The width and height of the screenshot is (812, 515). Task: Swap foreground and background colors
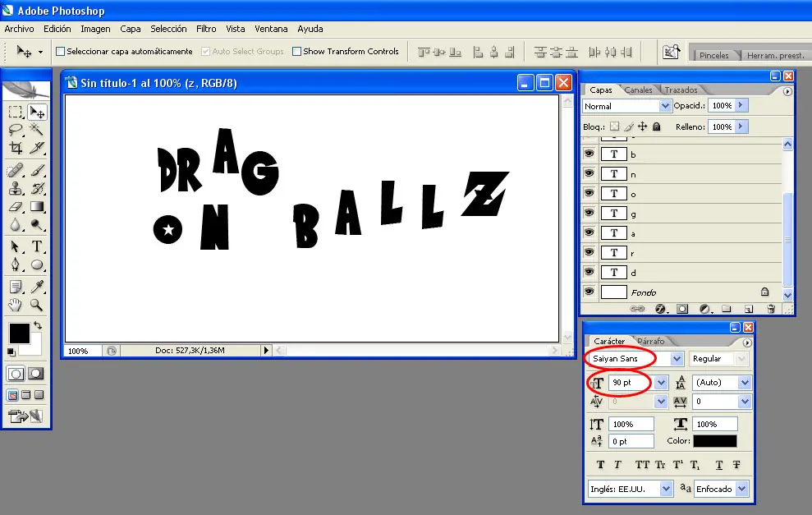[x=37, y=325]
